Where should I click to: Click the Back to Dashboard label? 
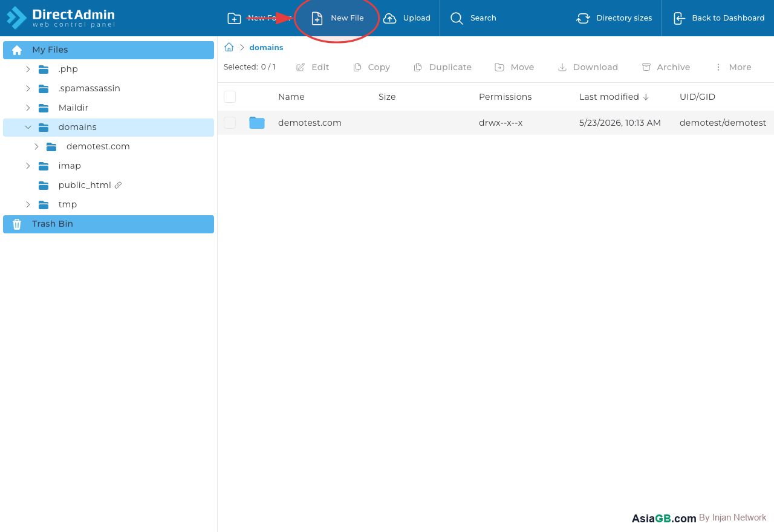click(728, 18)
